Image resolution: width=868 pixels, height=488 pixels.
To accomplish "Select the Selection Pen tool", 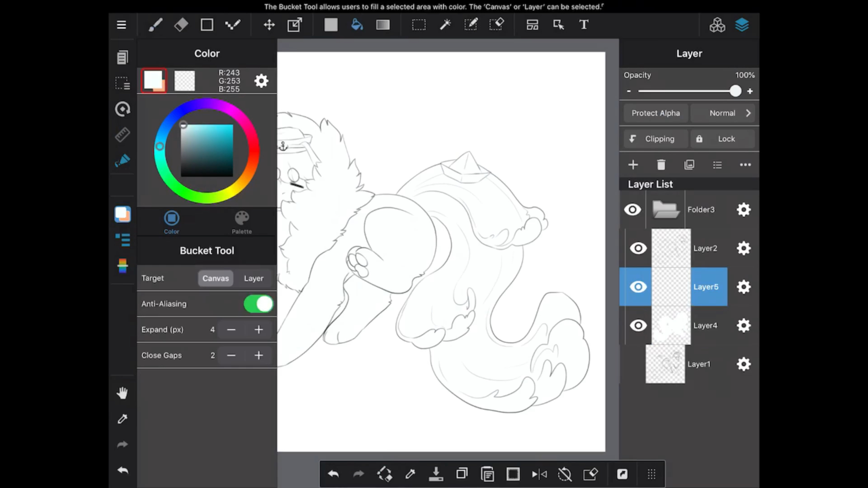I will pos(471,25).
